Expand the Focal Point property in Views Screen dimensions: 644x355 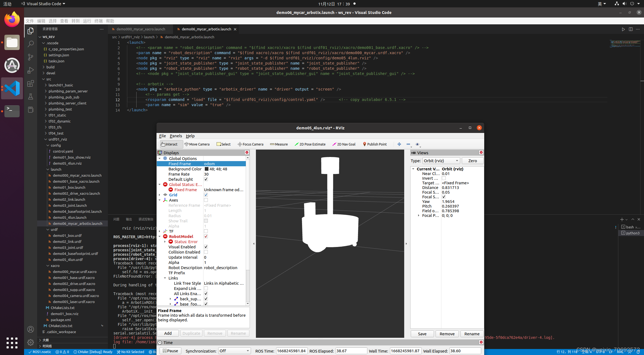[x=419, y=215]
